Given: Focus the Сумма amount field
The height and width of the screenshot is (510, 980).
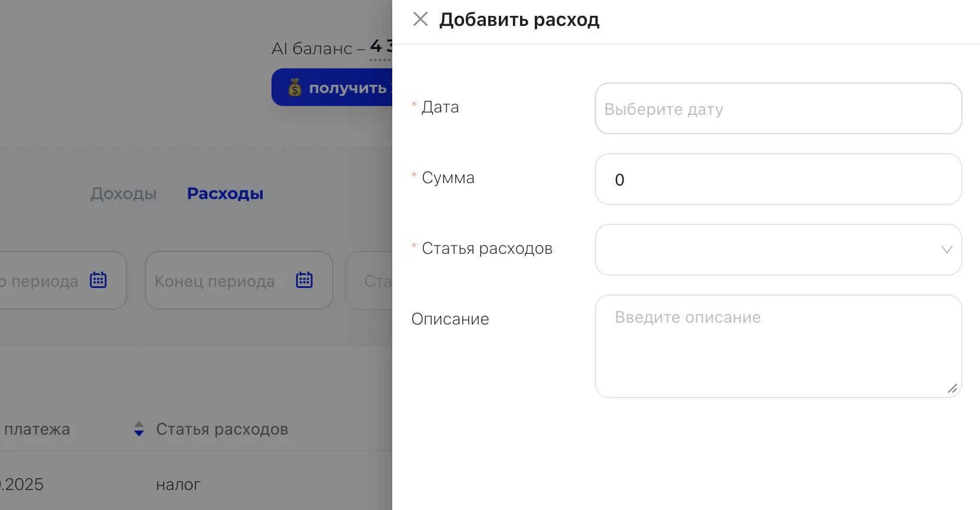Looking at the screenshot, I should pos(778,179).
